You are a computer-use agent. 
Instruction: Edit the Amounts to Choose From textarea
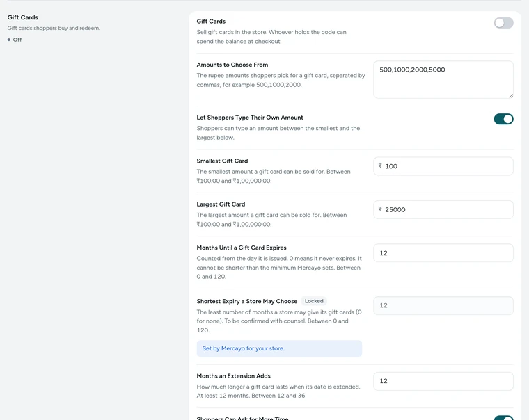[x=443, y=79]
